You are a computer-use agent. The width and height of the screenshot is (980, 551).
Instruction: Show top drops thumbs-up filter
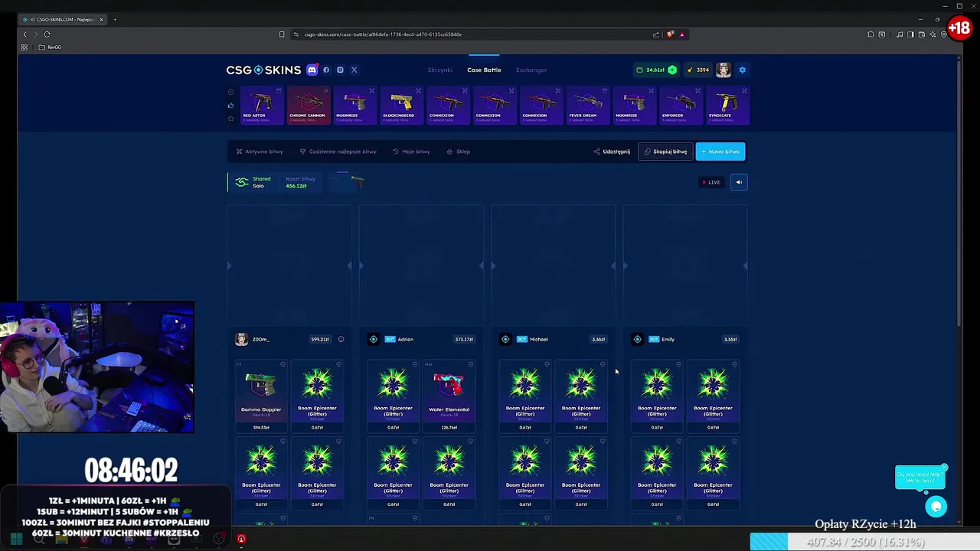pyautogui.click(x=230, y=106)
